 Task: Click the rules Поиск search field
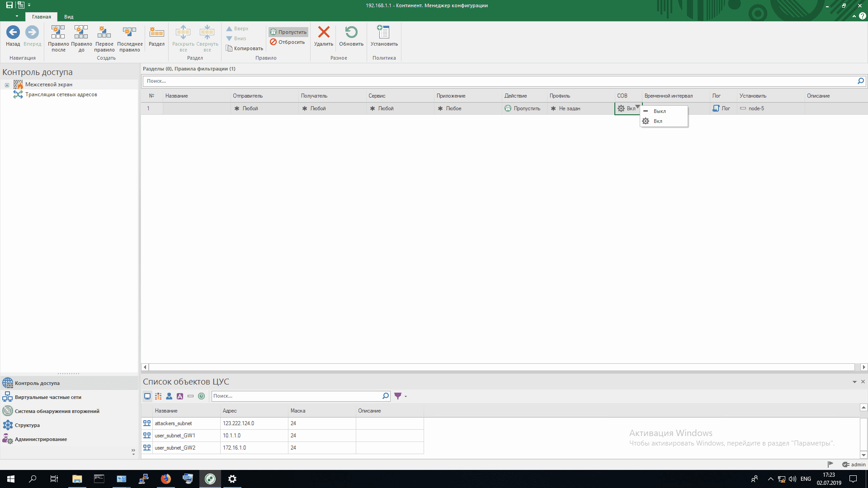click(x=497, y=81)
